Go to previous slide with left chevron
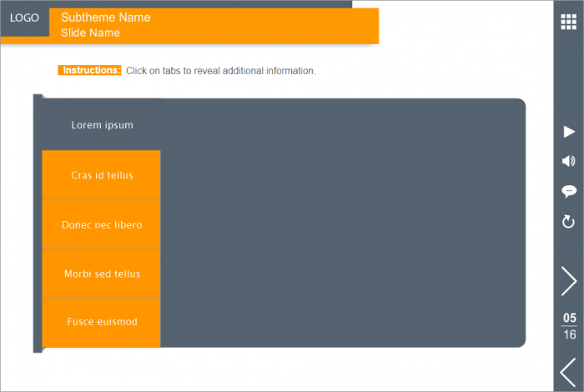 [x=569, y=371]
